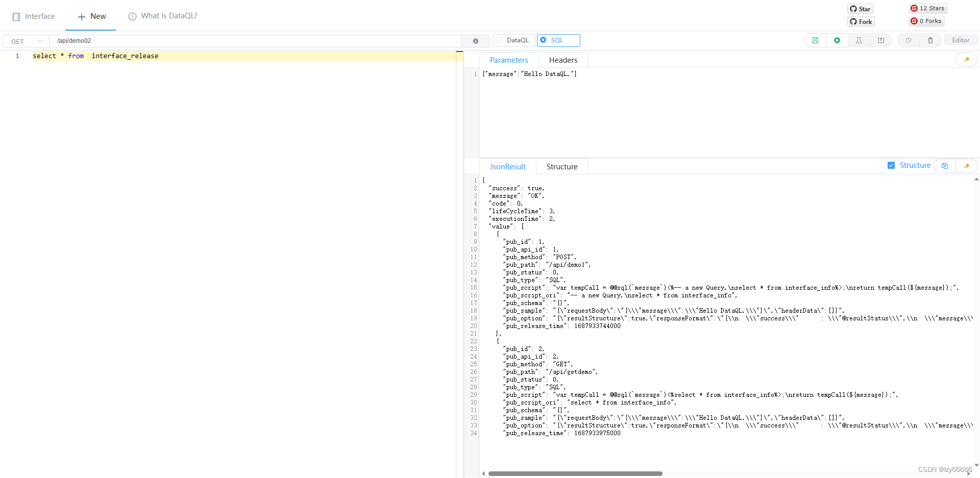Image resolution: width=980 pixels, height=478 pixels.
Task: Copy the JsonResult with the copy icon
Action: (945, 166)
